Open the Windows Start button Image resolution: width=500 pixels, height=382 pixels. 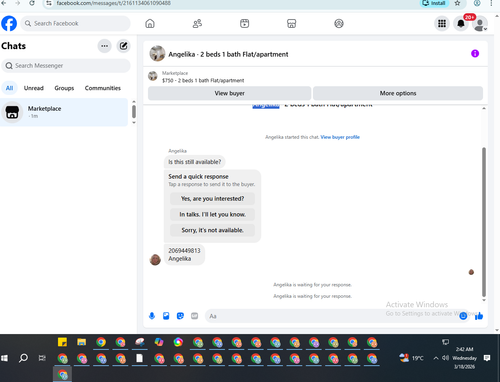click(x=4, y=358)
